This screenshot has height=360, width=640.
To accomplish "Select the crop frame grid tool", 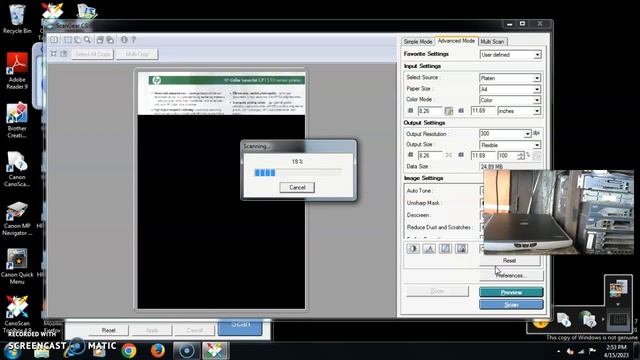I will click(x=68, y=40).
